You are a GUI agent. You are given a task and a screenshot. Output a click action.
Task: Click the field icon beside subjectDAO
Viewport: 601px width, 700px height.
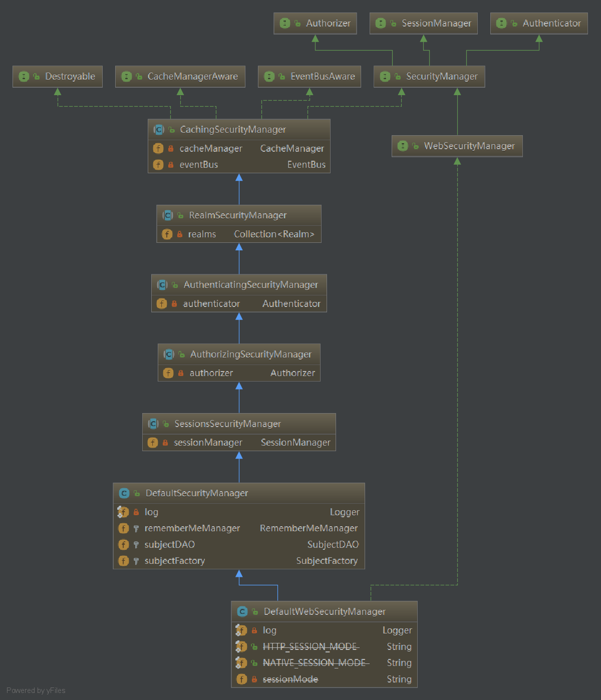[123, 544]
